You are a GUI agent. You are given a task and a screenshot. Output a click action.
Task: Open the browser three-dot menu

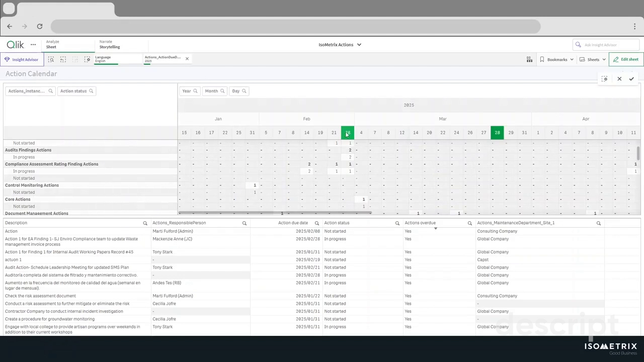[x=635, y=26]
